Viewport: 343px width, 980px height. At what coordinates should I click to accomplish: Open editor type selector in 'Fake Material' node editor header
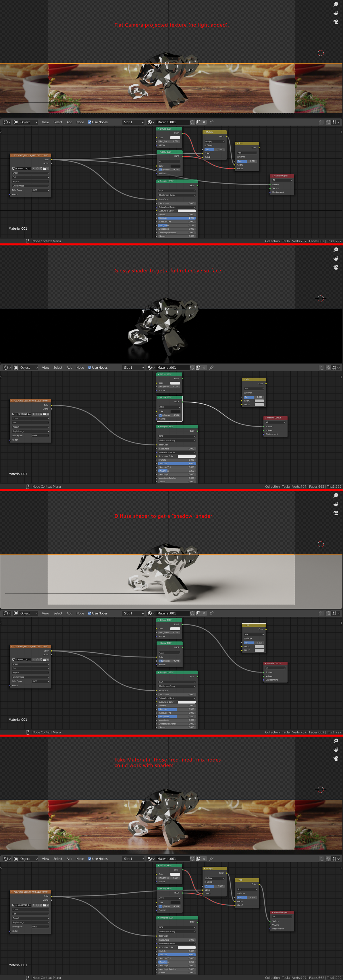pos(7,859)
